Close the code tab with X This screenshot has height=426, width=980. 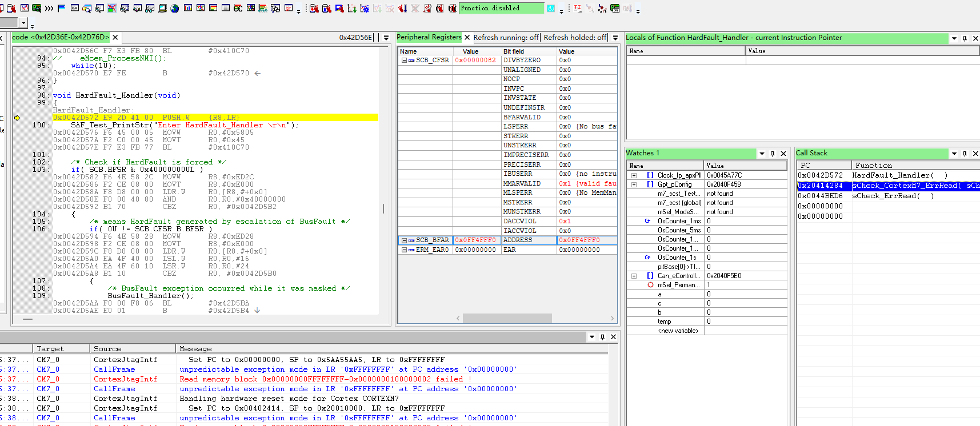click(x=115, y=38)
